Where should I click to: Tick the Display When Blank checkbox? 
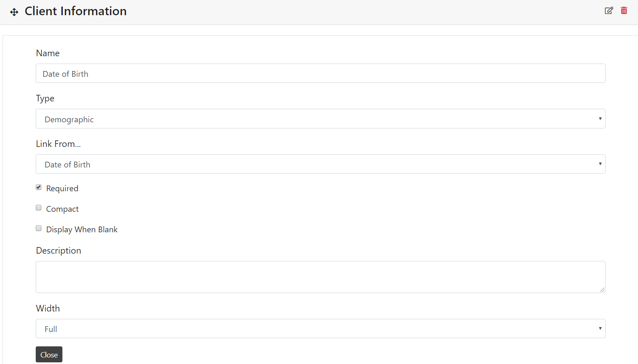coord(39,229)
